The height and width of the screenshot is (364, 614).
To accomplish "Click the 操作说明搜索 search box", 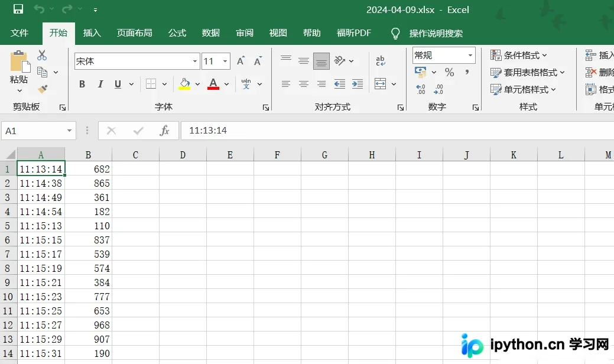I will coord(436,33).
